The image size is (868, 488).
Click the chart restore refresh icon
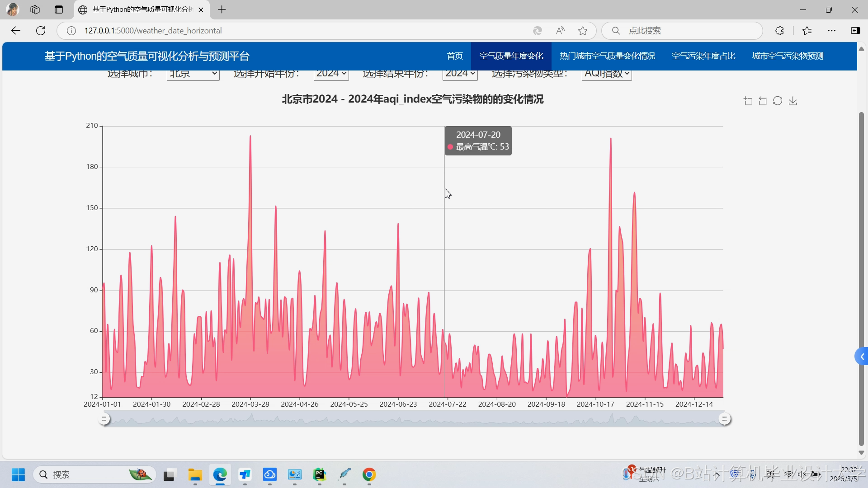[778, 101]
